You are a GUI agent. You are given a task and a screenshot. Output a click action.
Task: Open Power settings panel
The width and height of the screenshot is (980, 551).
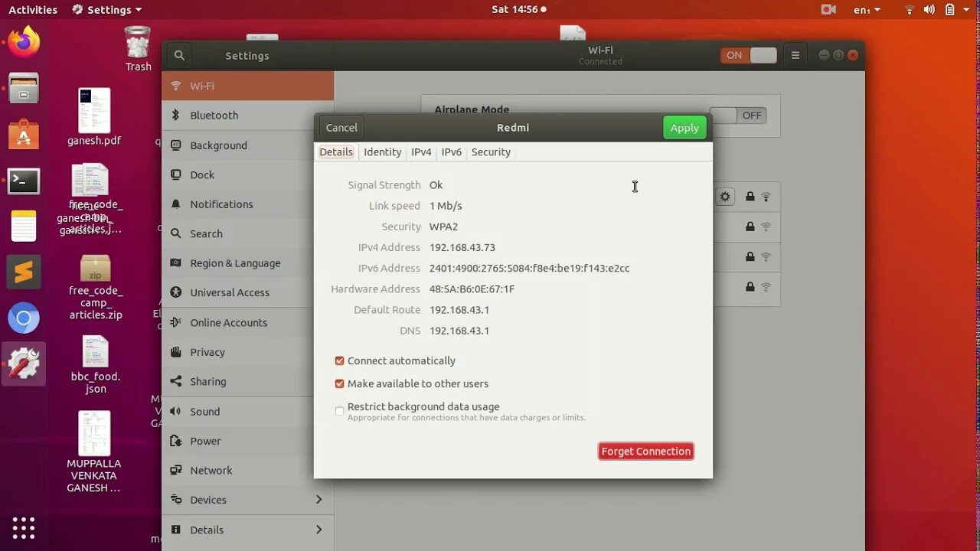pos(247,441)
